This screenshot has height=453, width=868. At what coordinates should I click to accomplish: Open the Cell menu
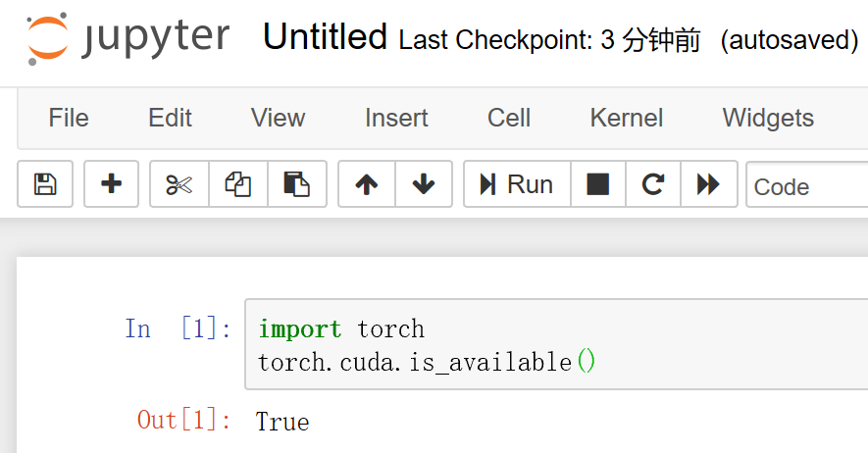[509, 118]
